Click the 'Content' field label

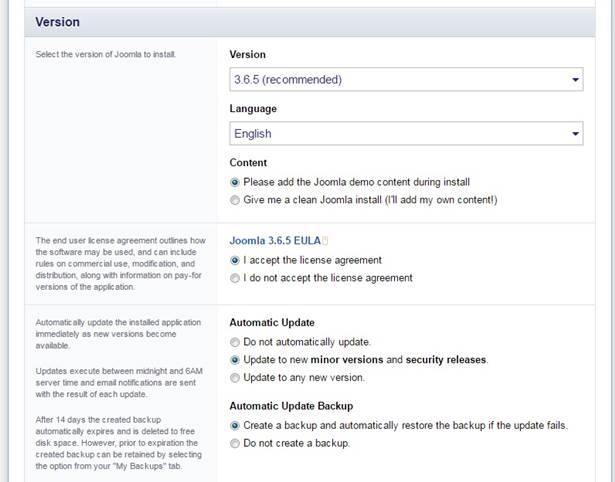248,162
